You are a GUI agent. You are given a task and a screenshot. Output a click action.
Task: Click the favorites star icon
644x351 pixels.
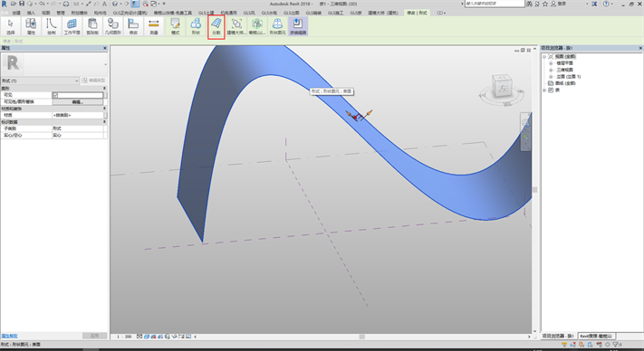[x=545, y=4]
